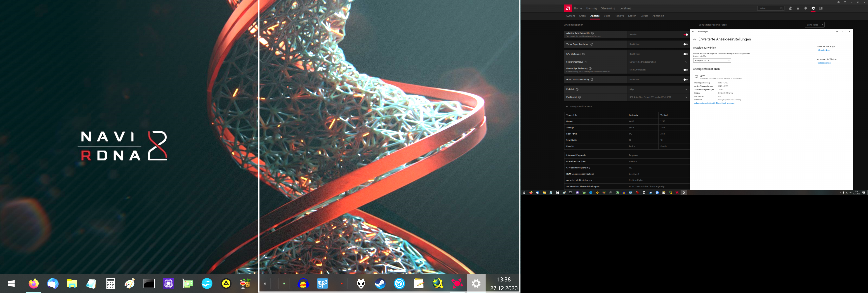Launch Steam from the taskbar
Viewport: 868px width, 293px height.
(x=380, y=284)
